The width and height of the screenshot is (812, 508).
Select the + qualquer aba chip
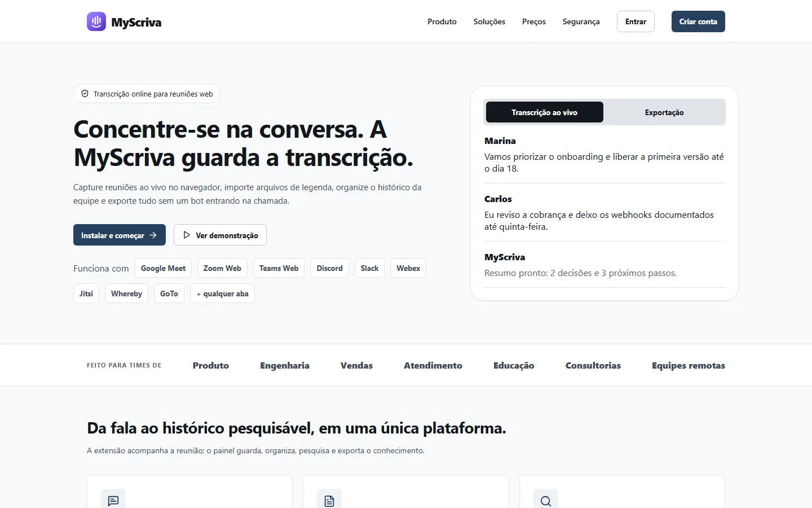tap(222, 294)
